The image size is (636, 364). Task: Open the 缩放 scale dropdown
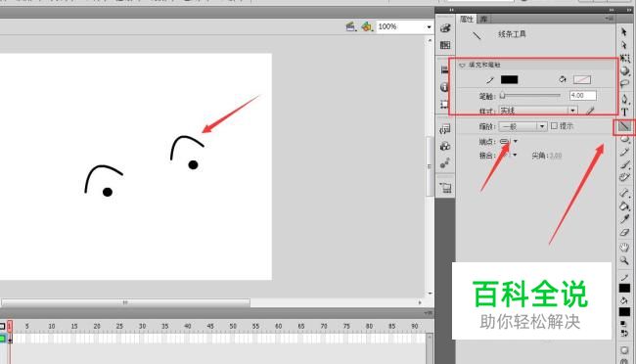point(522,126)
